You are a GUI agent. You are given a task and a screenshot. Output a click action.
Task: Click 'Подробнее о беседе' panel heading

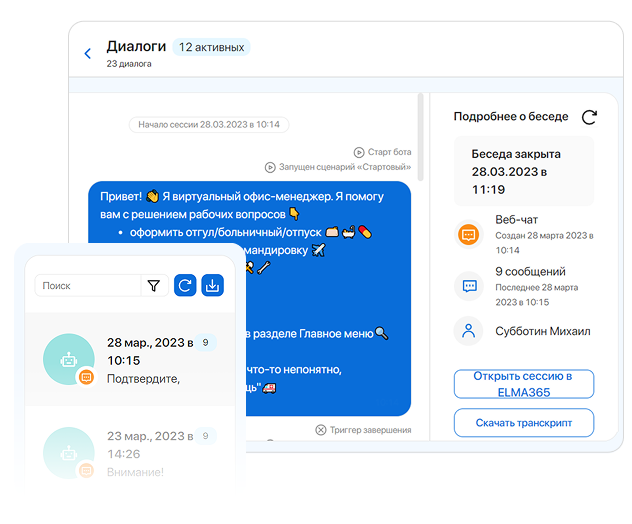pyautogui.click(x=511, y=116)
